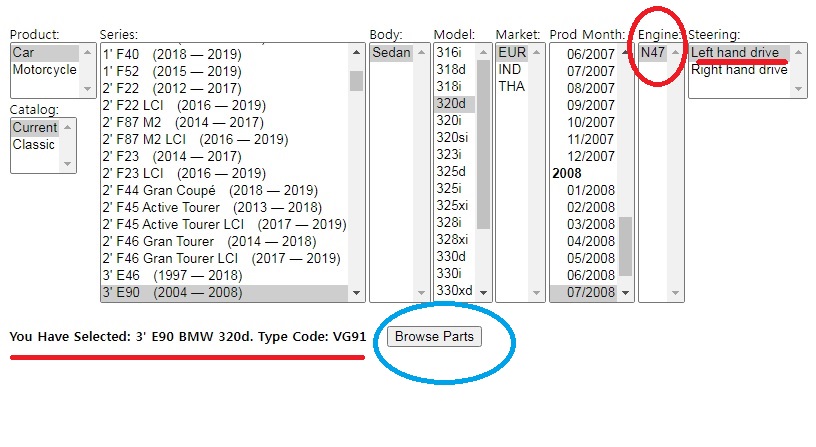Image resolution: width=816 pixels, height=447 pixels.
Task: Pick production month 07/2008
Action: pos(584,292)
